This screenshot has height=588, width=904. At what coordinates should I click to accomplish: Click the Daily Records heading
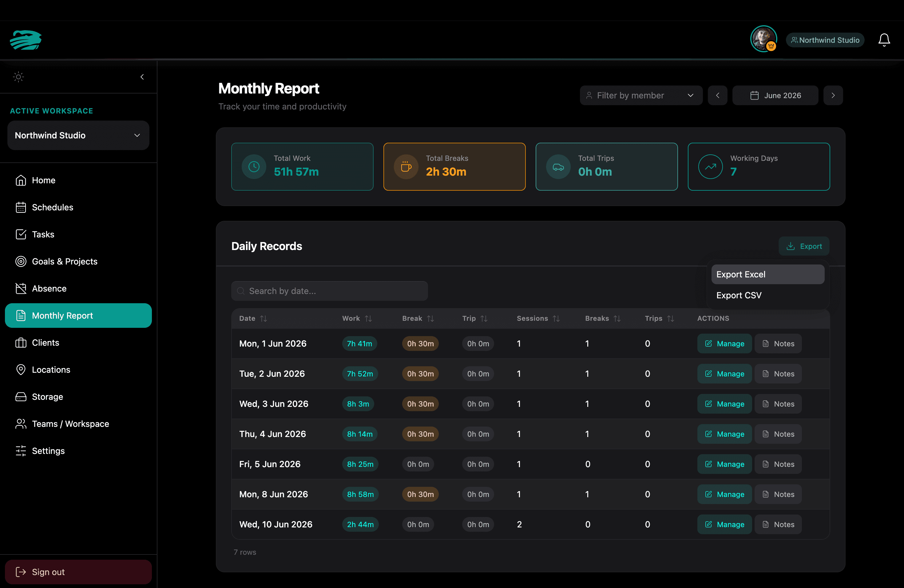pos(267,246)
